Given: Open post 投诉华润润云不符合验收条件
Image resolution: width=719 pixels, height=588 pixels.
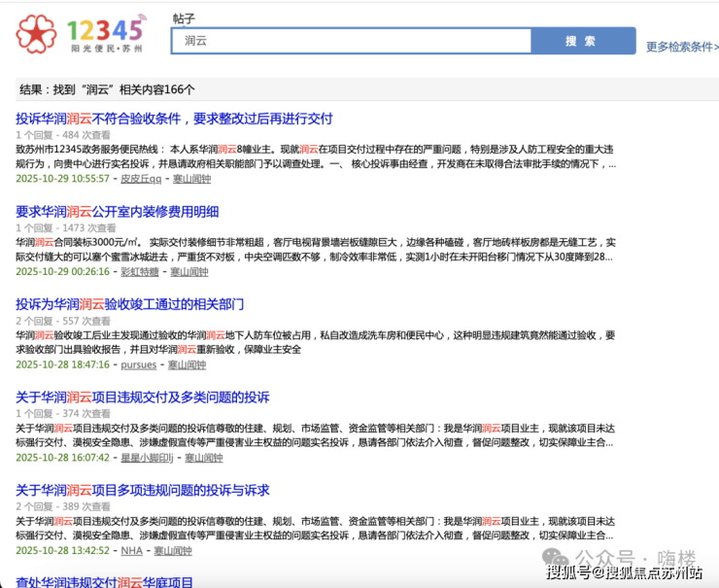Looking at the screenshot, I should 174,119.
